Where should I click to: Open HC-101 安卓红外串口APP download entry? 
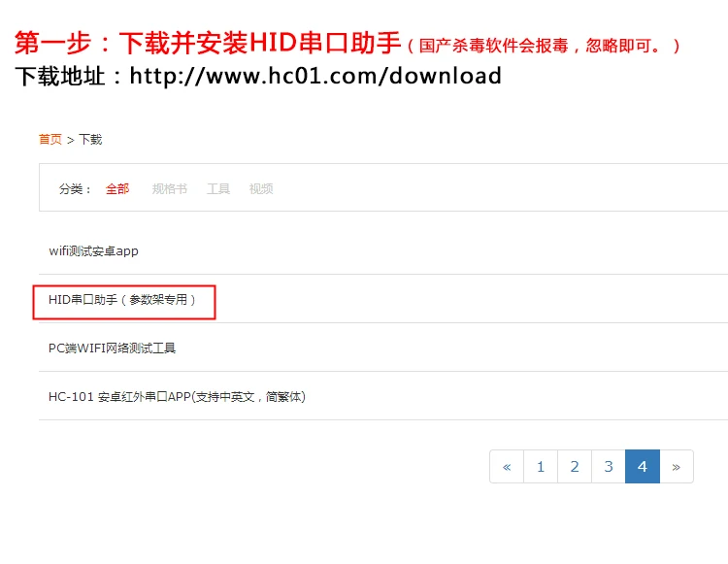(x=177, y=397)
